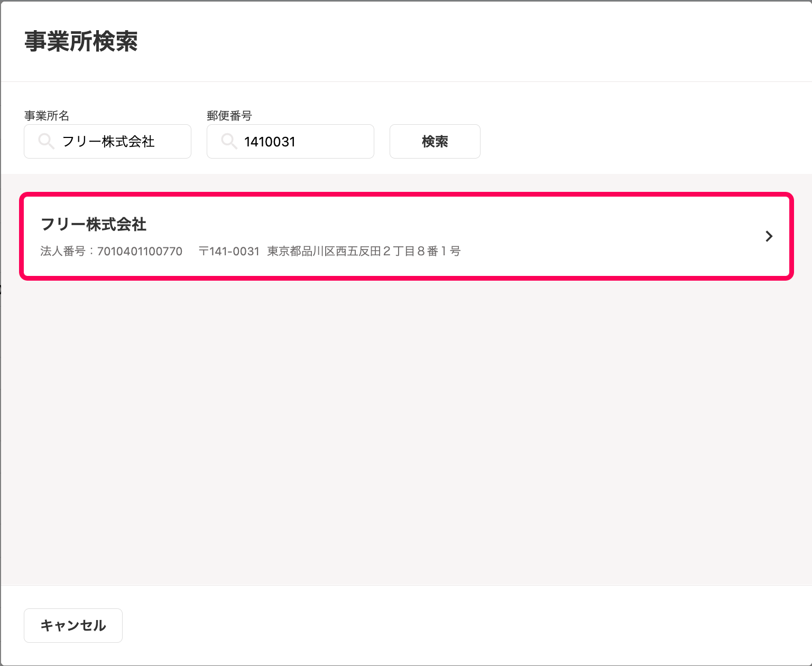Focus the 郵便番号 input containing 1410031

(x=290, y=141)
